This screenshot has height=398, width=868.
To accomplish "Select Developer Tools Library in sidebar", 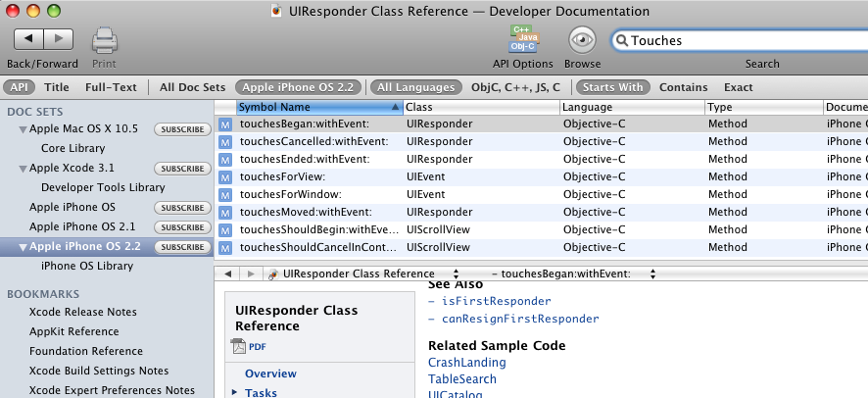I will tap(103, 187).
